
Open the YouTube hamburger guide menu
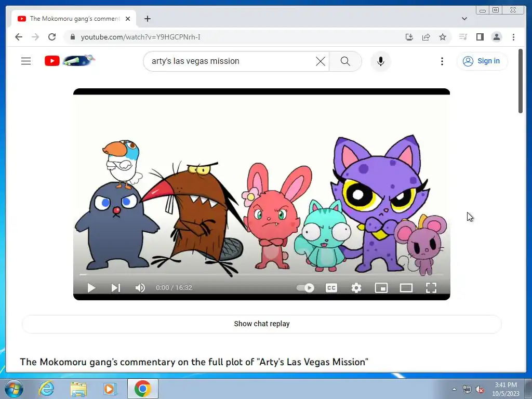tap(26, 61)
